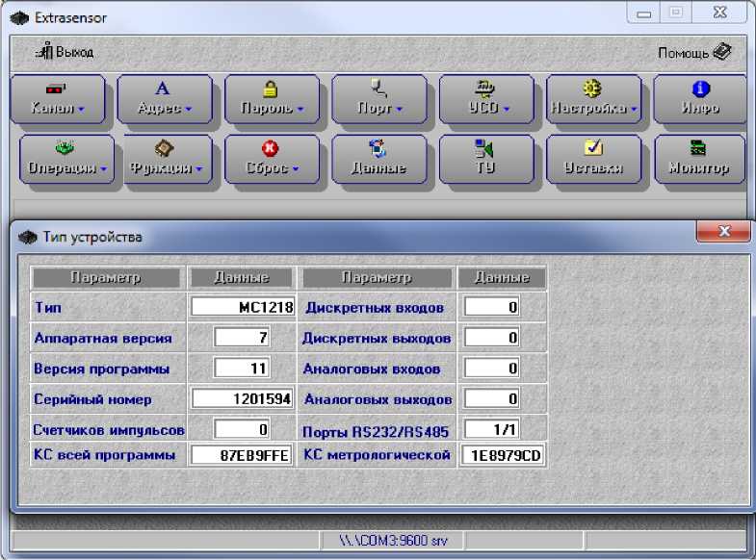Click the Функции brown chip icon
Image resolution: width=756 pixels, height=560 pixels.
point(164,148)
